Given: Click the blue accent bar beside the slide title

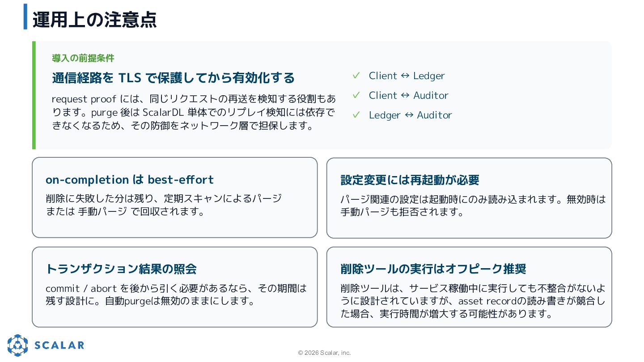Looking at the screenshot, I should (25, 17).
